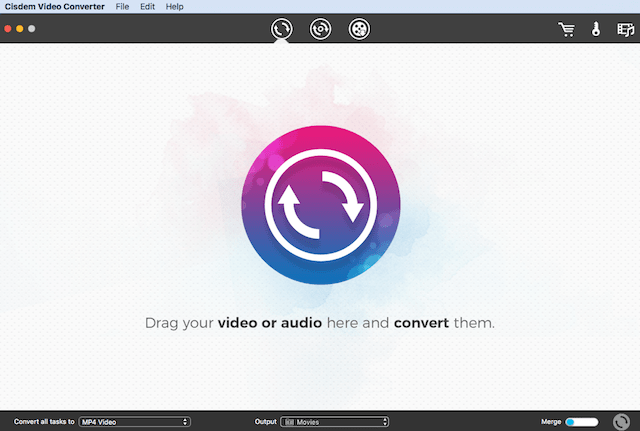Start conversion with bottom-right convert button
Image resolution: width=640 pixels, height=431 pixels.
point(621,422)
